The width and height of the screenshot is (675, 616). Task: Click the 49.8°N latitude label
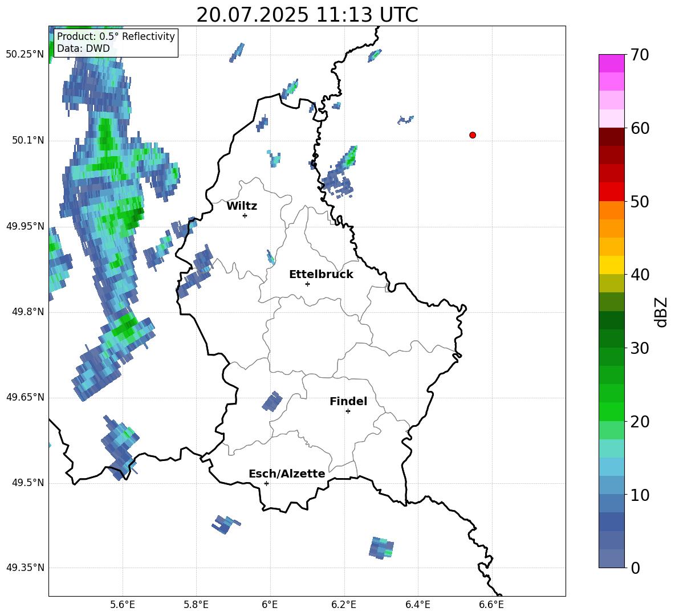28,312
